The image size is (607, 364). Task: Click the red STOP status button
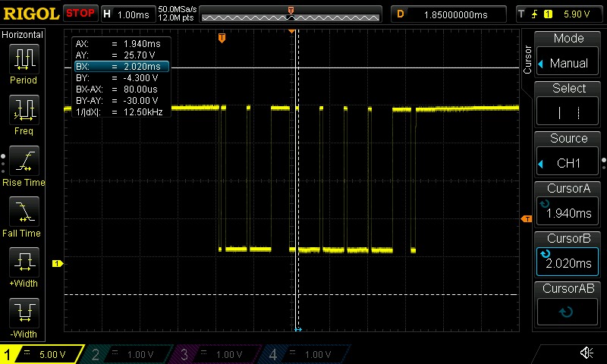(80, 14)
